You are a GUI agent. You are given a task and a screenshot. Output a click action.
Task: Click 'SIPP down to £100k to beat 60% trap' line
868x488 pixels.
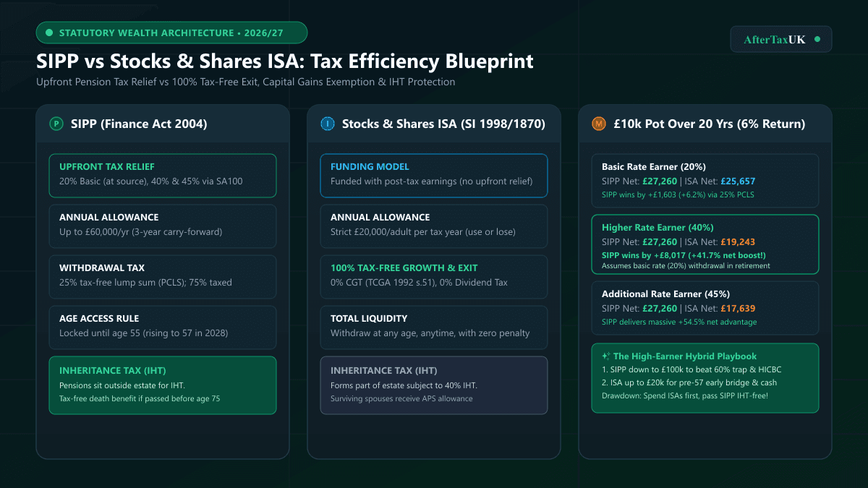coord(692,370)
